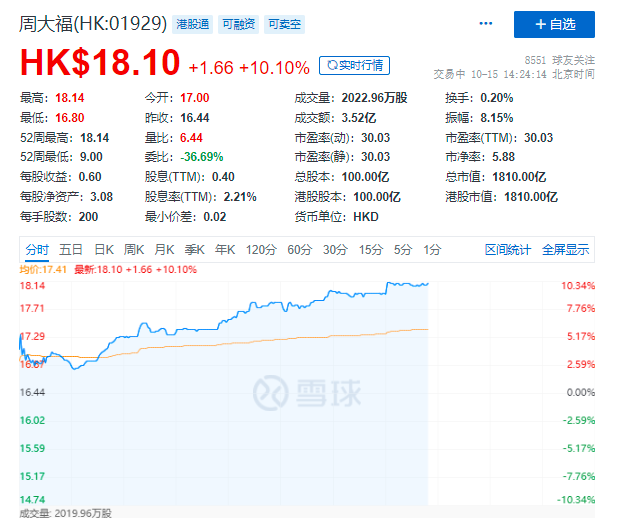Click the 今开 value 17.00
Image resolution: width=619 pixels, height=518 pixels.
click(195, 98)
